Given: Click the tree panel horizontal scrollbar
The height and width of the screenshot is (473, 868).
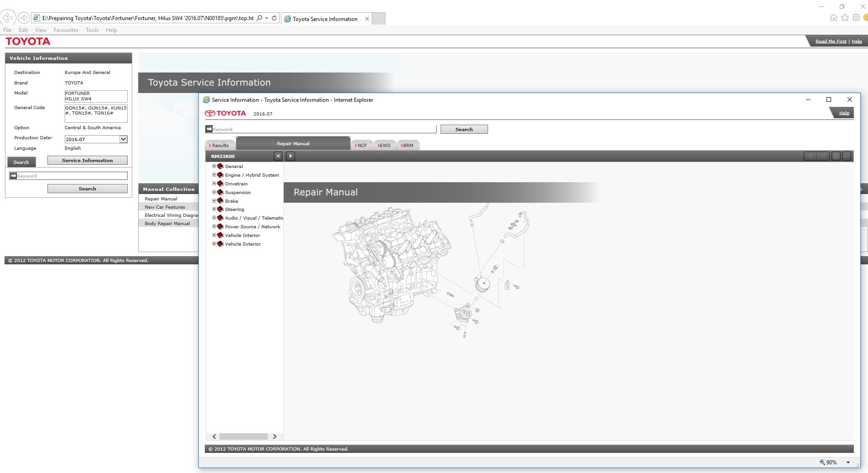Looking at the screenshot, I should 244,436.
